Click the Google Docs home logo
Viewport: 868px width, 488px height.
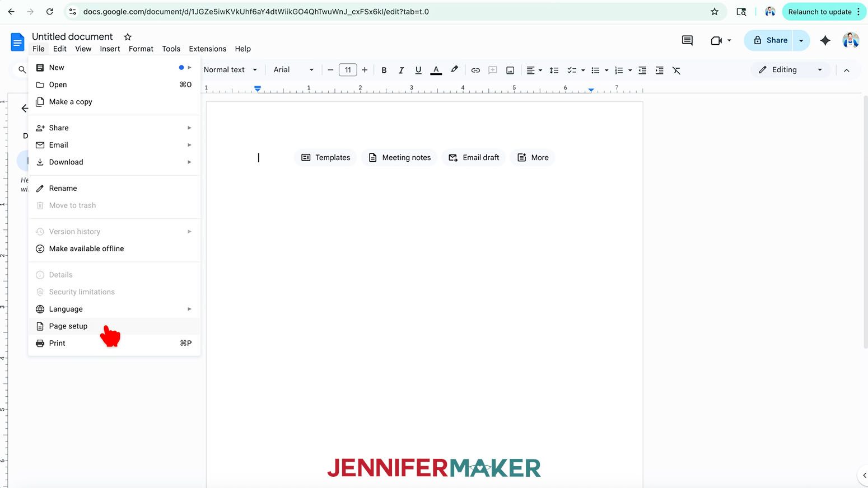[18, 42]
